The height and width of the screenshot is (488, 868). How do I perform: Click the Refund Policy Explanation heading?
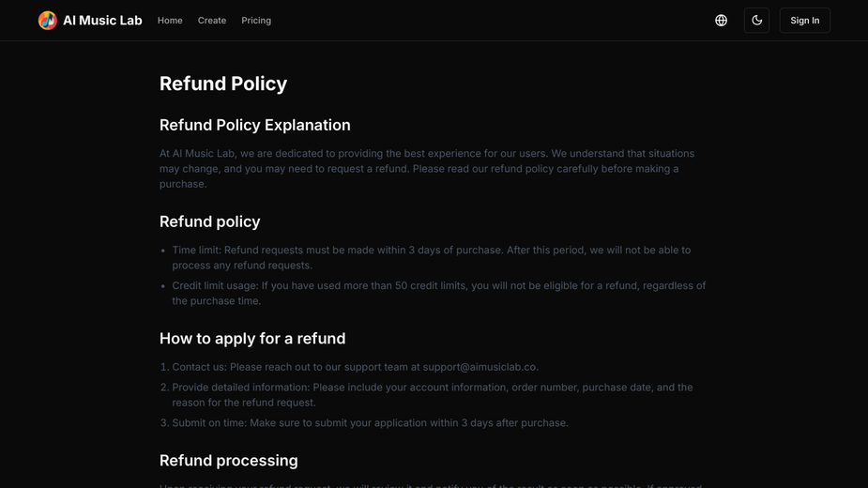pos(254,125)
